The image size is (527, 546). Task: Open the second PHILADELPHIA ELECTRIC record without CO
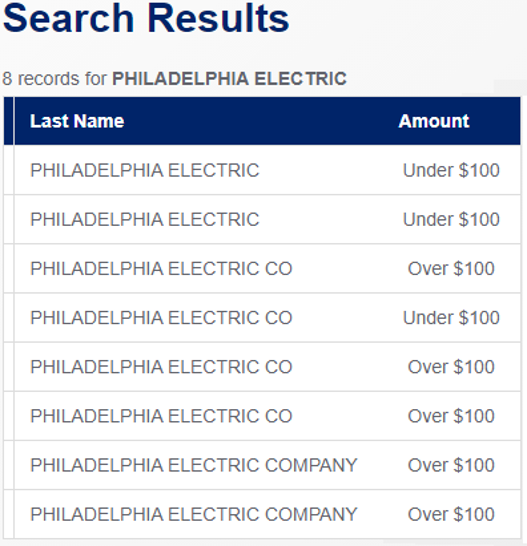coord(145,219)
